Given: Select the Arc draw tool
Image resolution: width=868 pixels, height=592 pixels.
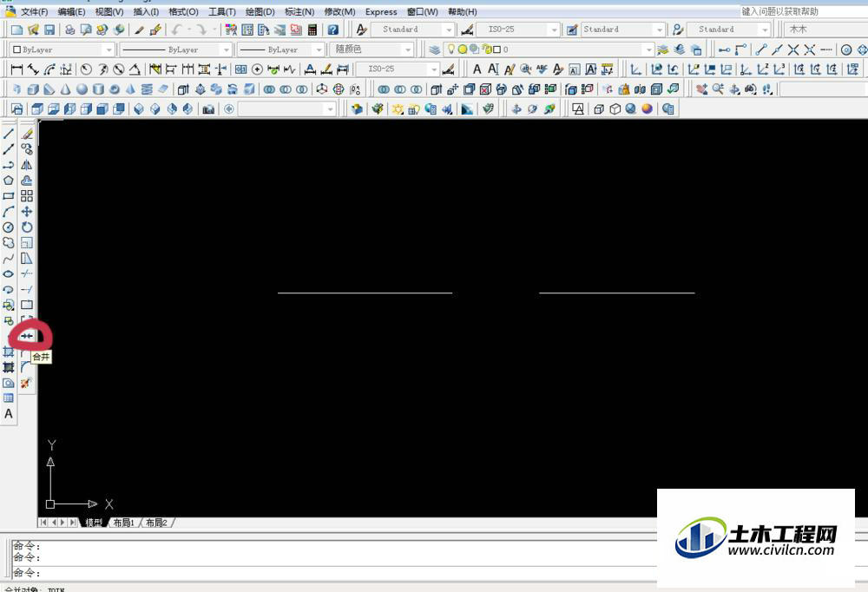Looking at the screenshot, I should click(x=9, y=212).
